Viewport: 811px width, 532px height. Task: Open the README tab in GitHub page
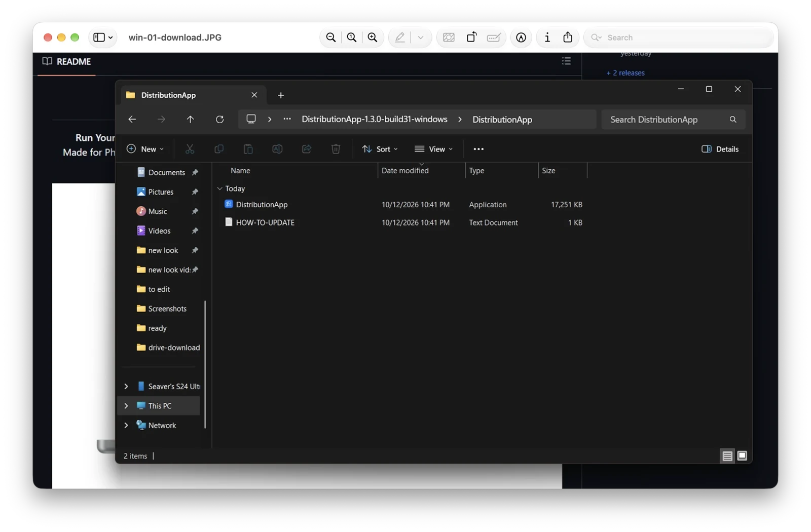(67, 61)
